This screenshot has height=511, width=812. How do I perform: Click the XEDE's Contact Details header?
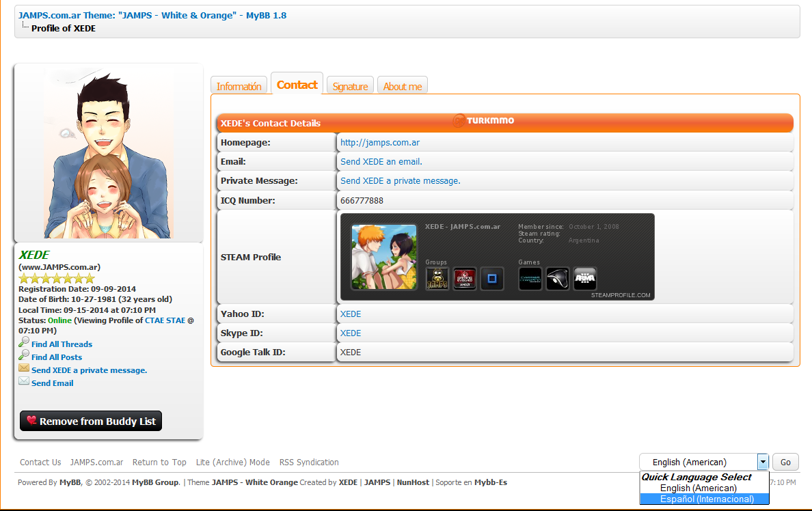point(271,123)
